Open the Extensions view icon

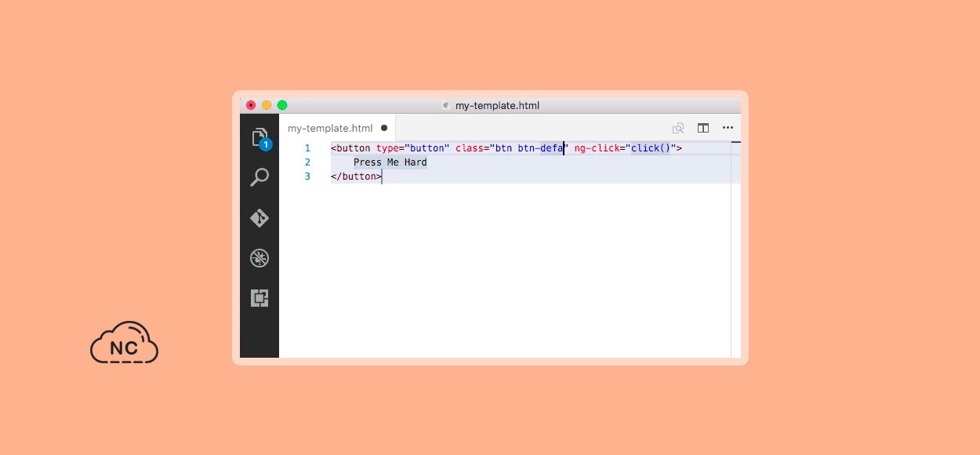pyautogui.click(x=260, y=298)
